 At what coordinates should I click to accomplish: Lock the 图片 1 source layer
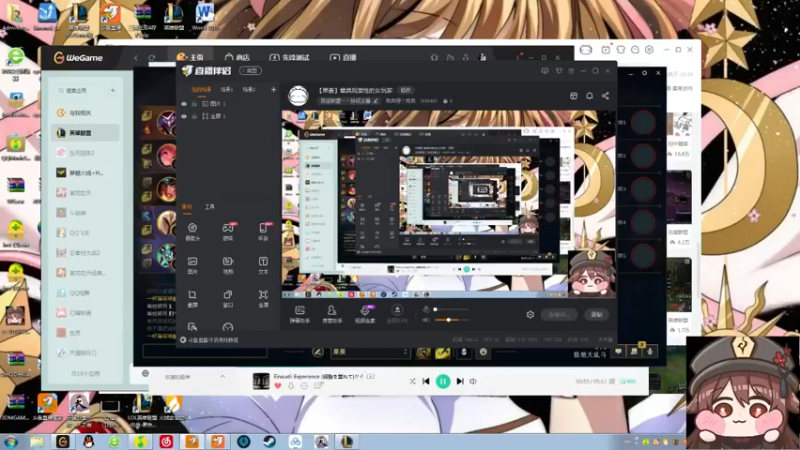(x=194, y=104)
